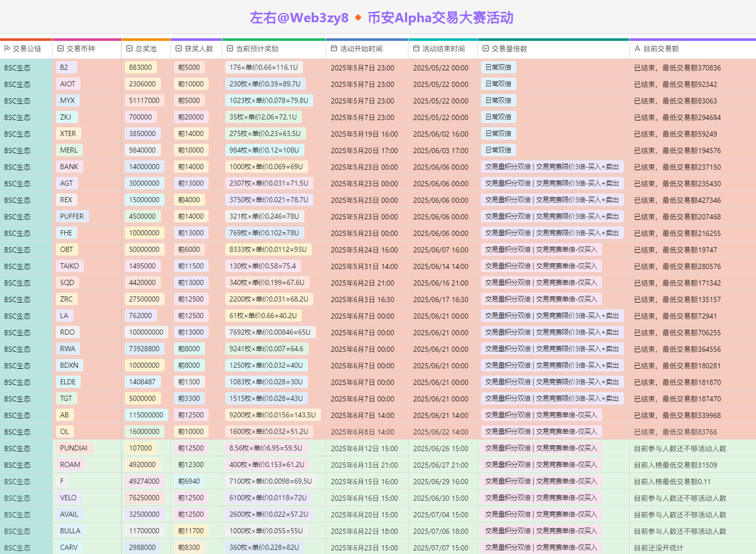Click the select icon beside 获奖人数 header
Screen dimensions: 756x554
[178, 48]
